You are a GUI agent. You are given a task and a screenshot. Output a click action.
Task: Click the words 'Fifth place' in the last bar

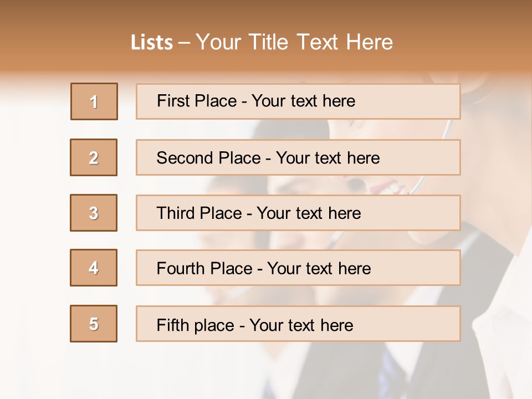[196, 325]
